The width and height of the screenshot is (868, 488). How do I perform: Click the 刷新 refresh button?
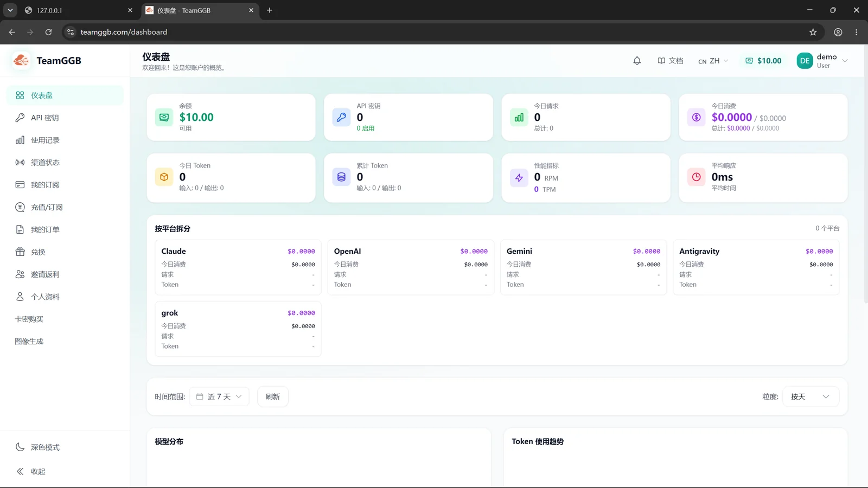[x=273, y=397]
